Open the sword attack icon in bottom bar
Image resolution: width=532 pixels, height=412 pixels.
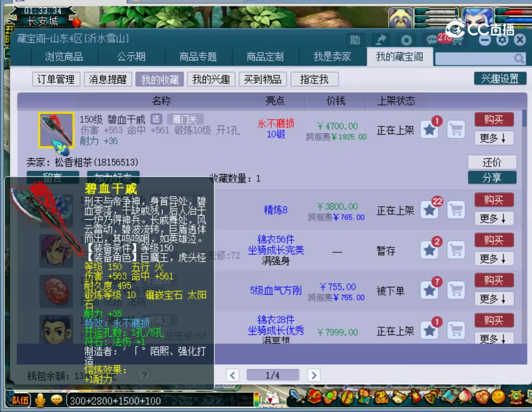(x=297, y=396)
